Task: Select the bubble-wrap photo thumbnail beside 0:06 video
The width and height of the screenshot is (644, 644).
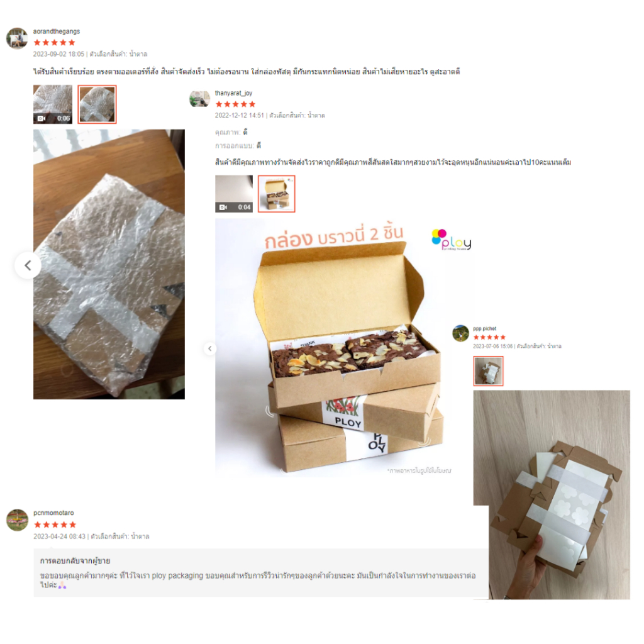Action: pos(97,104)
